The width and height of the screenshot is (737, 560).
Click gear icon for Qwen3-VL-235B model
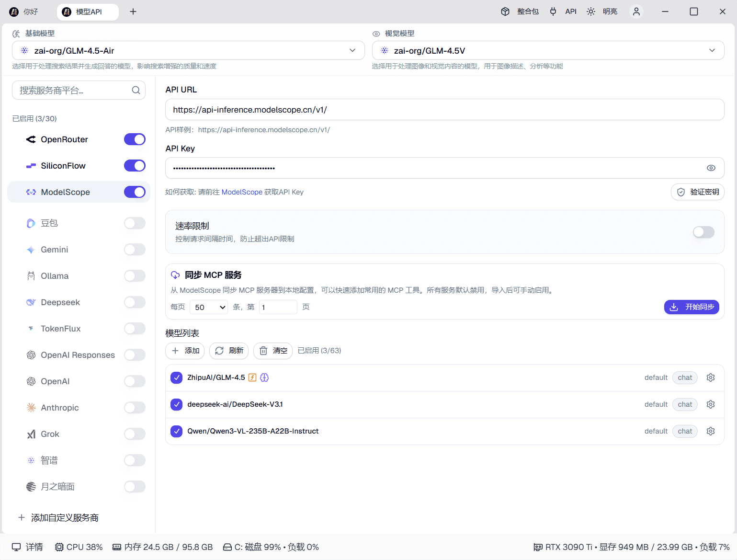(711, 431)
